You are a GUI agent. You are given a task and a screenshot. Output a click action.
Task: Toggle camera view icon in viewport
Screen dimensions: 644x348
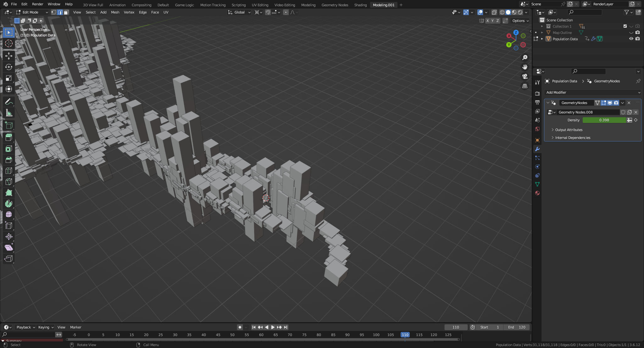(525, 76)
